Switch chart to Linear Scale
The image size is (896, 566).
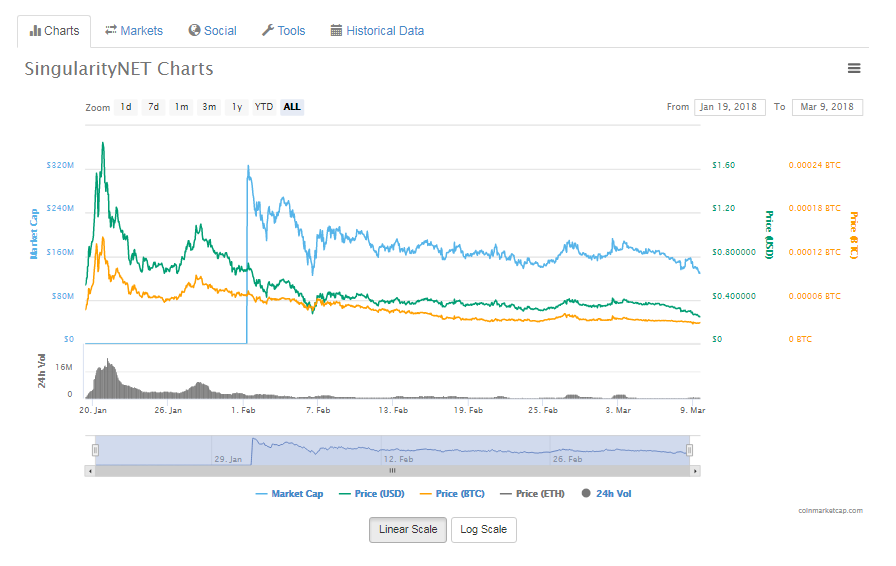click(408, 530)
